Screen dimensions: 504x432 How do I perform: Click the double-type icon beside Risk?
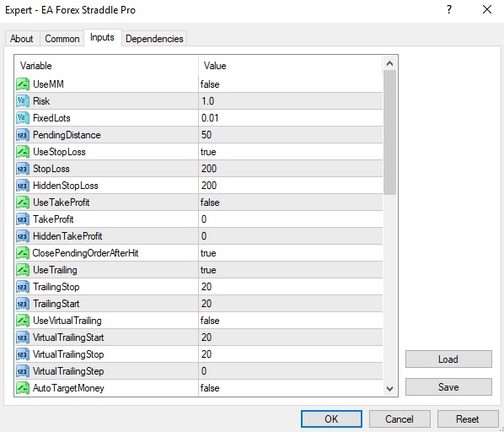[23, 101]
